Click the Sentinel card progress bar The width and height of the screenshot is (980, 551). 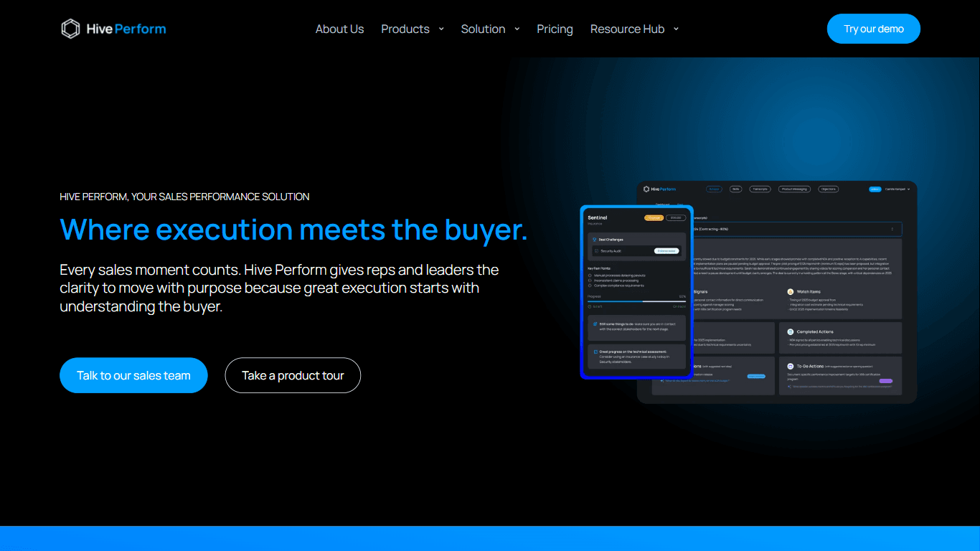[x=637, y=301]
